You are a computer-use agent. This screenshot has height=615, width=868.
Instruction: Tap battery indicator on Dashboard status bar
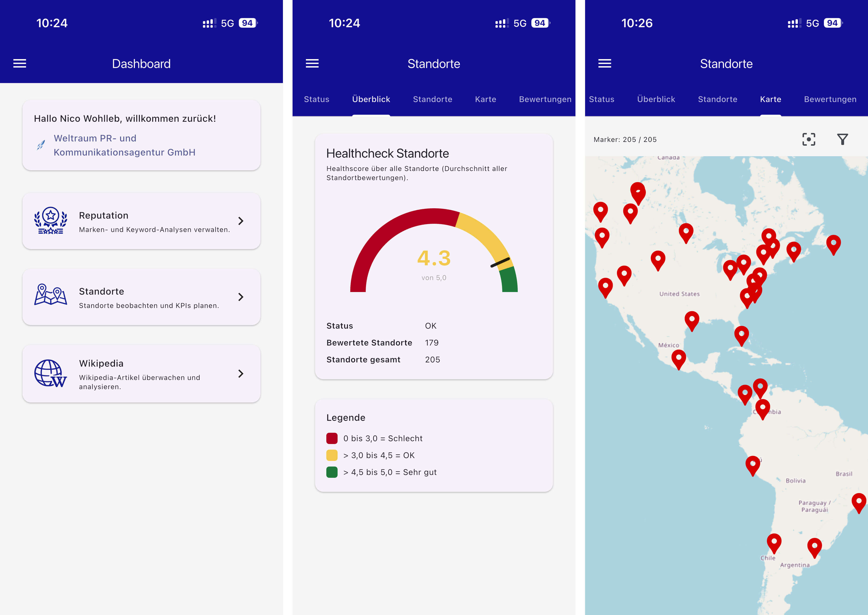[248, 23]
